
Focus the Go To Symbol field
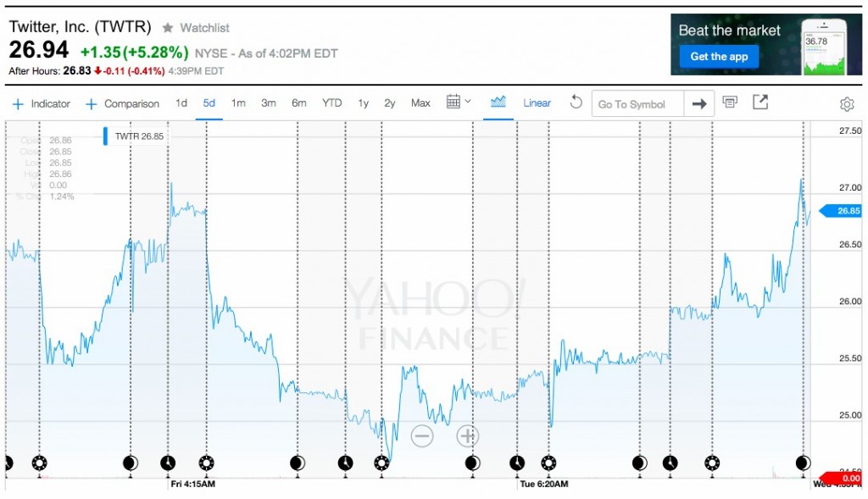point(637,104)
